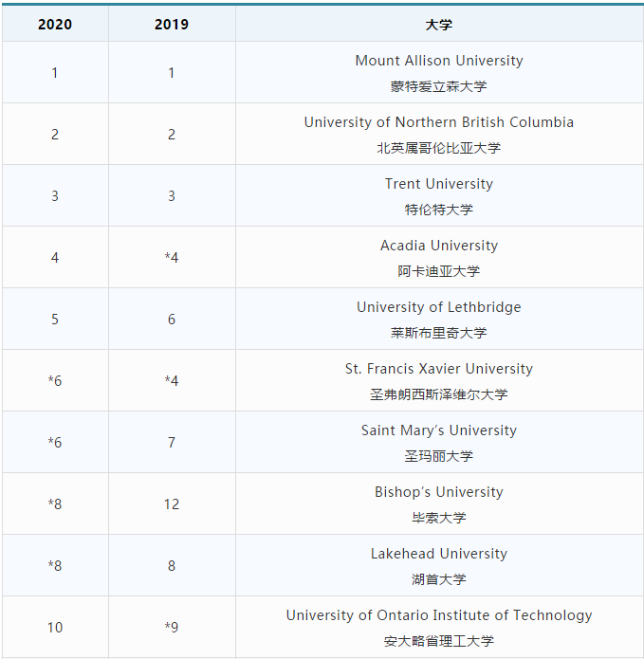Click 2020 rank 1 for Mount Allison
Screen dimensions: 644x659
point(55,73)
